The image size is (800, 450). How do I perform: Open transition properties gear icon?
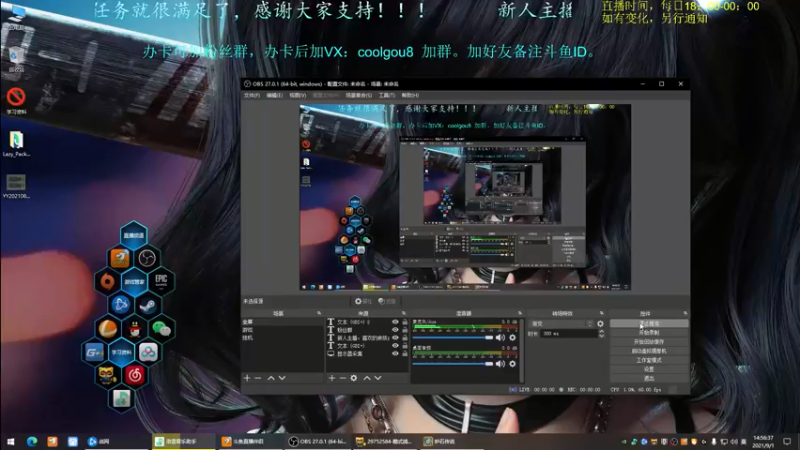[600, 323]
